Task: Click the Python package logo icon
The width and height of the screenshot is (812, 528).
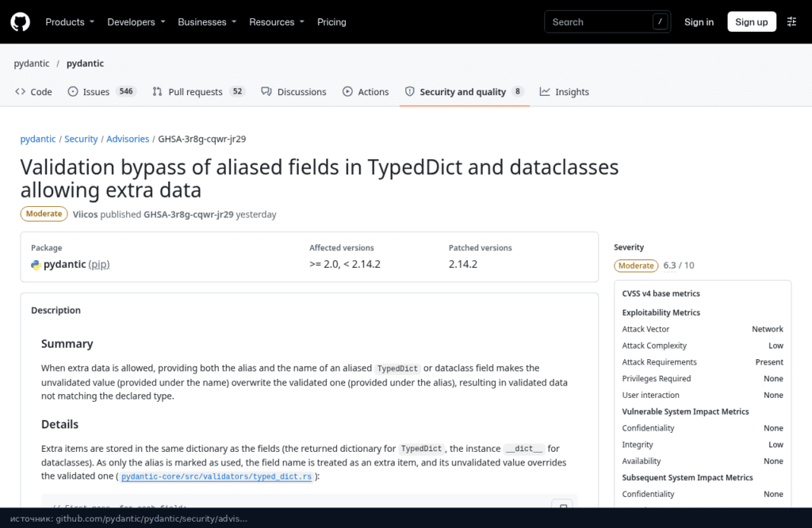Action: click(x=36, y=265)
